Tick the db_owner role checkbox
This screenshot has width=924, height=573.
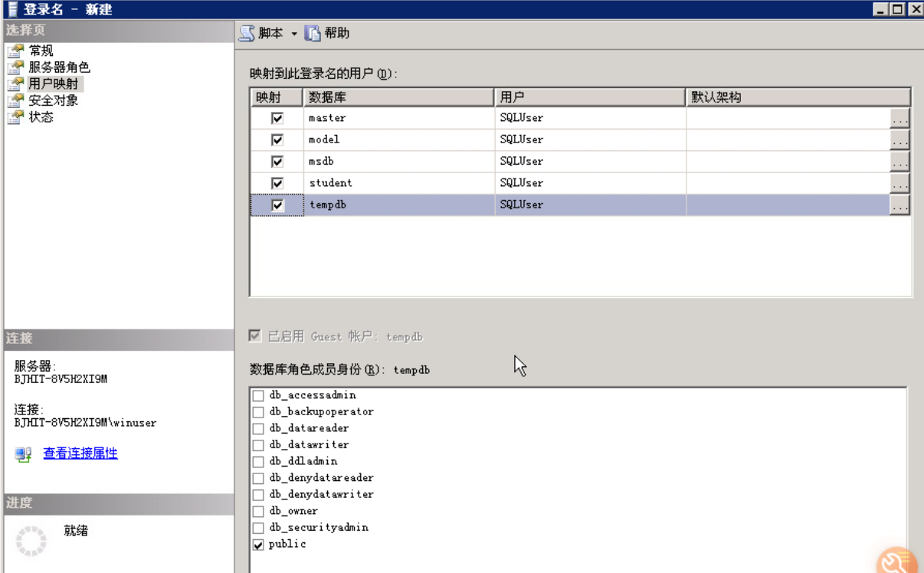click(258, 511)
